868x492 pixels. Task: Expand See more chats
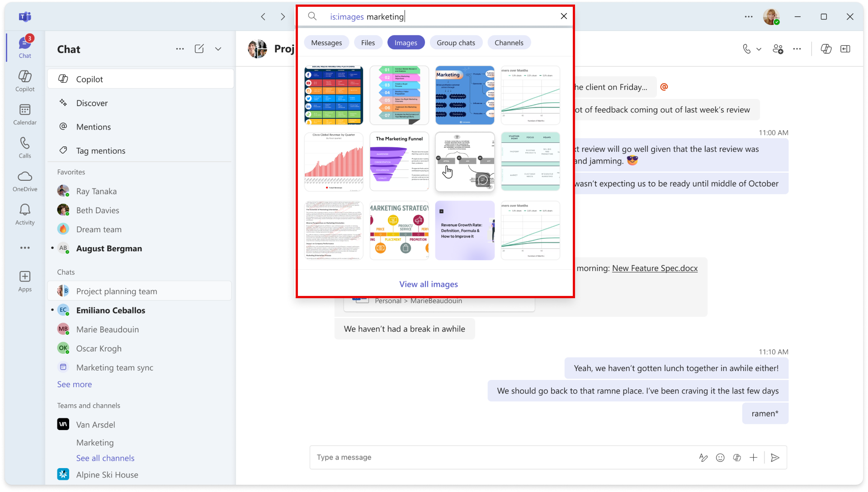click(75, 384)
